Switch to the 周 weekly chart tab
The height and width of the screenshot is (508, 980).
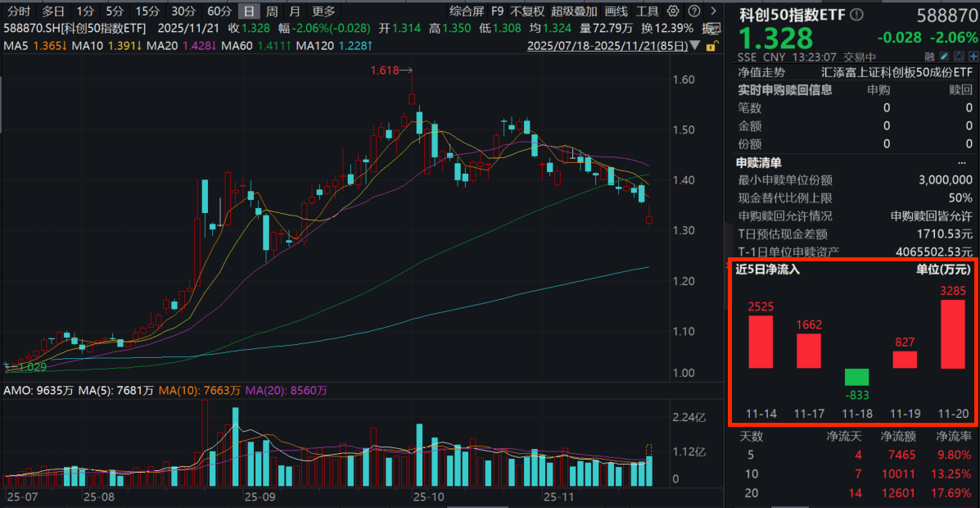pos(270,11)
